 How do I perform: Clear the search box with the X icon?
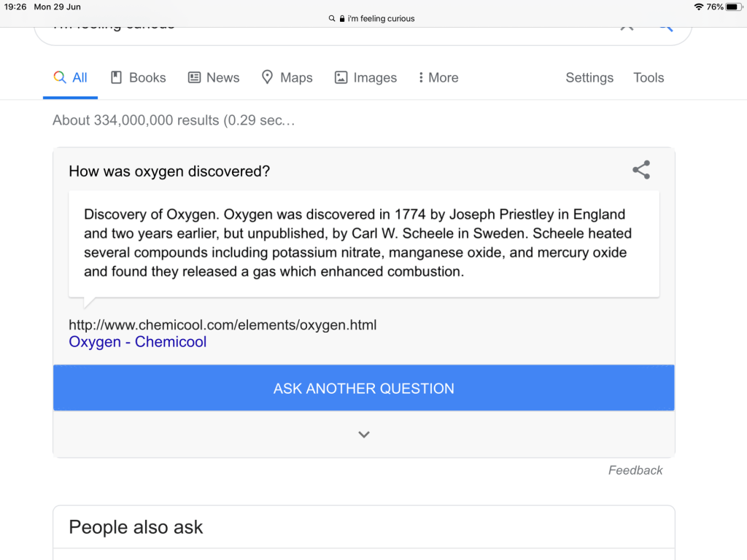(626, 26)
